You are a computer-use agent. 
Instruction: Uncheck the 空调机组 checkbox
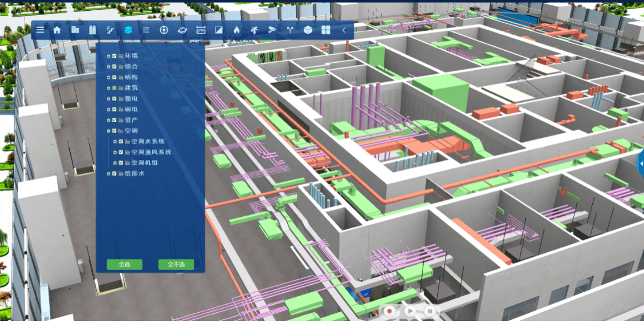(x=121, y=163)
